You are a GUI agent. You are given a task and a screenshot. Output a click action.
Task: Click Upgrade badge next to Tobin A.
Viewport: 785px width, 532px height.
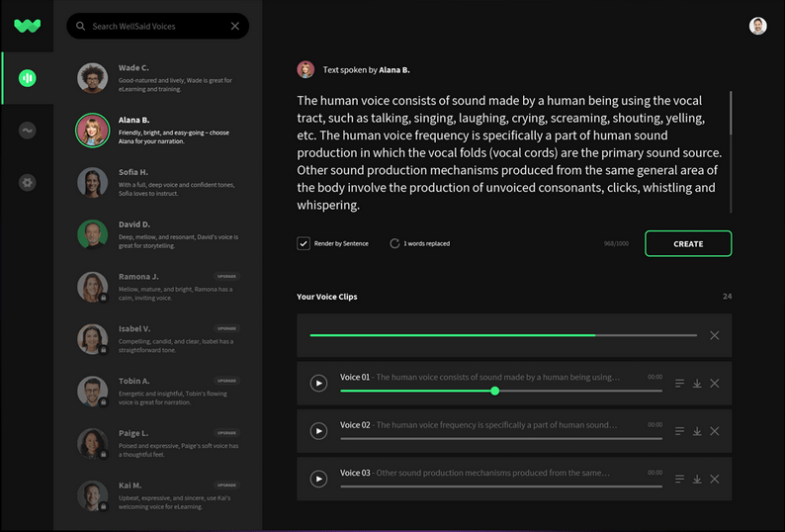click(226, 381)
